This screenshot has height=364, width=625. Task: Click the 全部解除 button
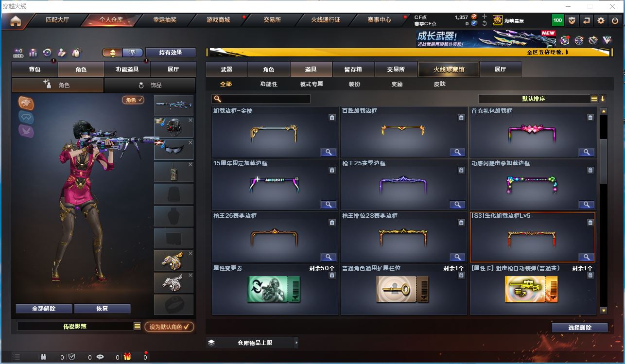44,309
